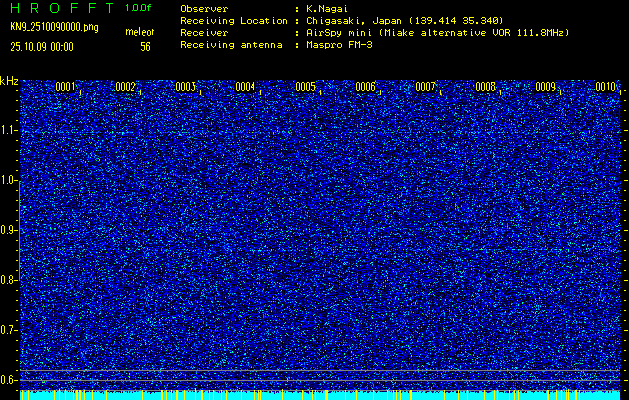Select the KN9_2510090000.png file name

54,27
